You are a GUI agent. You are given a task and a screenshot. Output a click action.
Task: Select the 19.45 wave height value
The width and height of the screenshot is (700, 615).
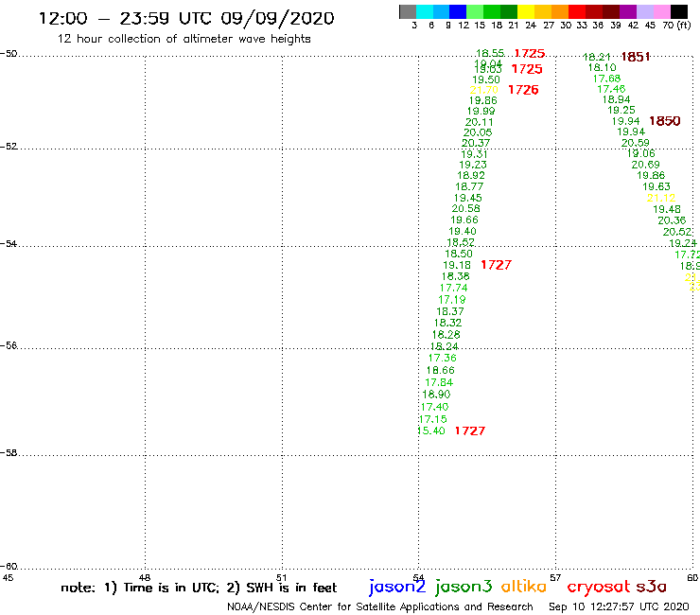[468, 198]
